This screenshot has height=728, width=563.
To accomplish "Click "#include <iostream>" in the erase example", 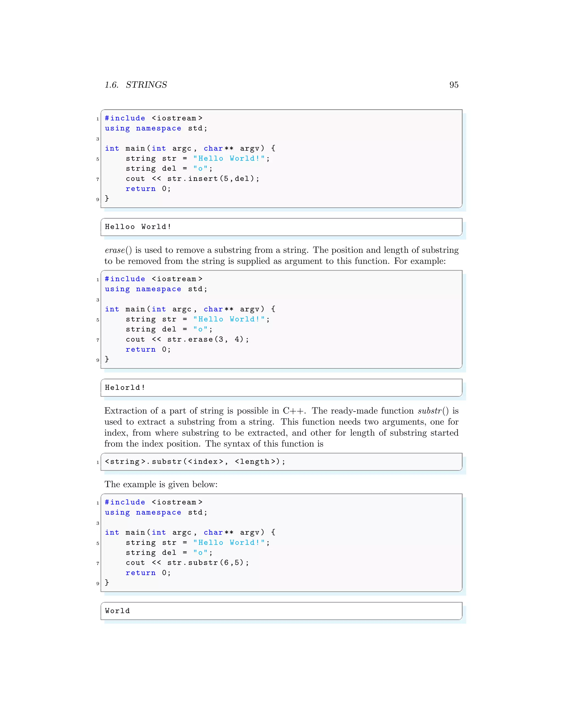I will 154,279.
